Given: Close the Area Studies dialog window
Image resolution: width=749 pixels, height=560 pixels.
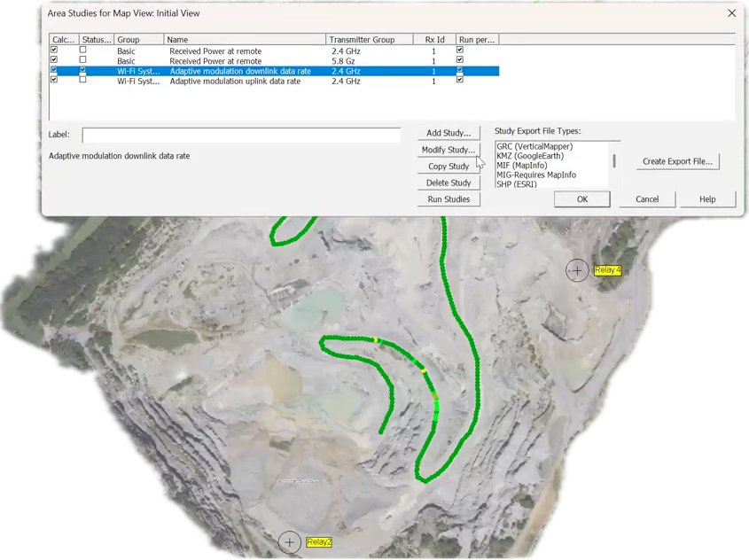Looking at the screenshot, I should (x=732, y=13).
